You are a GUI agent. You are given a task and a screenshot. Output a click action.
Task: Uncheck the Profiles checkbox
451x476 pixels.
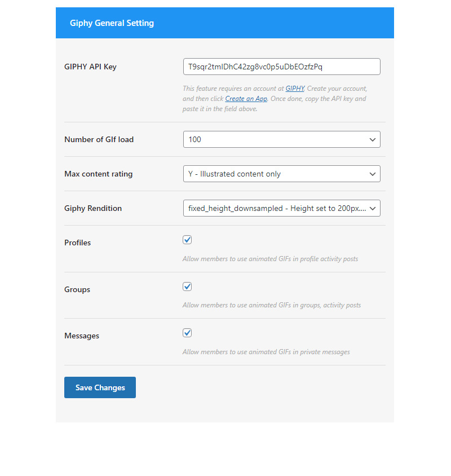coord(187,240)
